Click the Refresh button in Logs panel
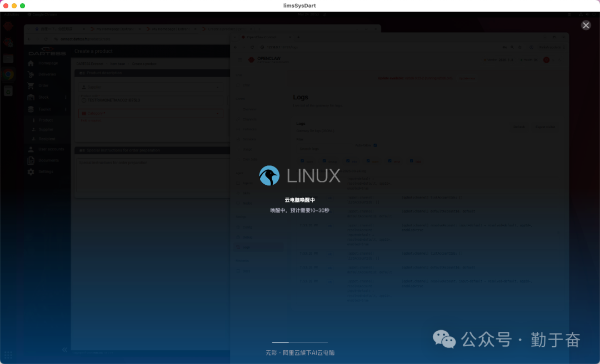The image size is (600, 364). (519, 127)
